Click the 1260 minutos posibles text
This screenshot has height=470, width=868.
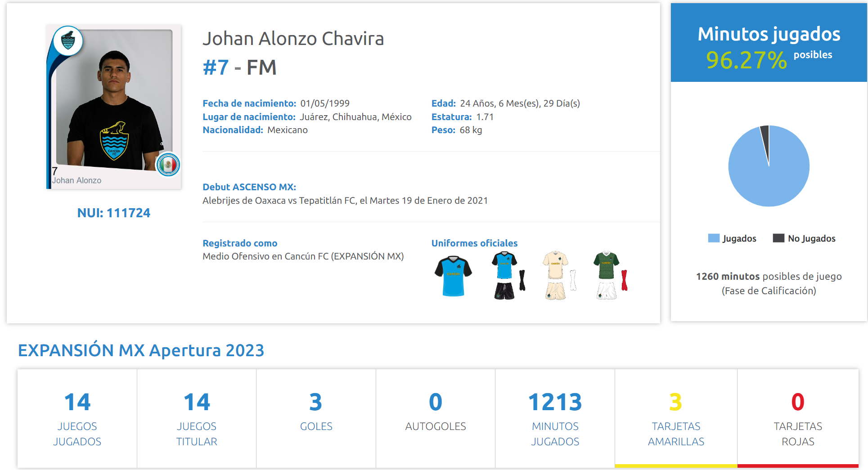click(769, 276)
